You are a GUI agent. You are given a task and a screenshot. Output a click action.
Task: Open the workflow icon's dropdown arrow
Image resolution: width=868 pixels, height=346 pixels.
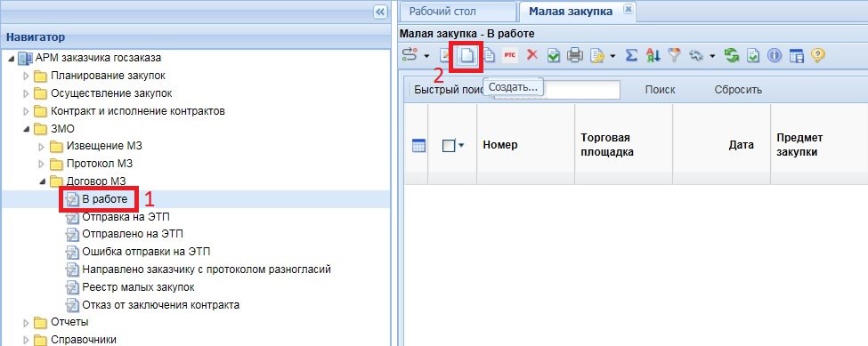426,56
